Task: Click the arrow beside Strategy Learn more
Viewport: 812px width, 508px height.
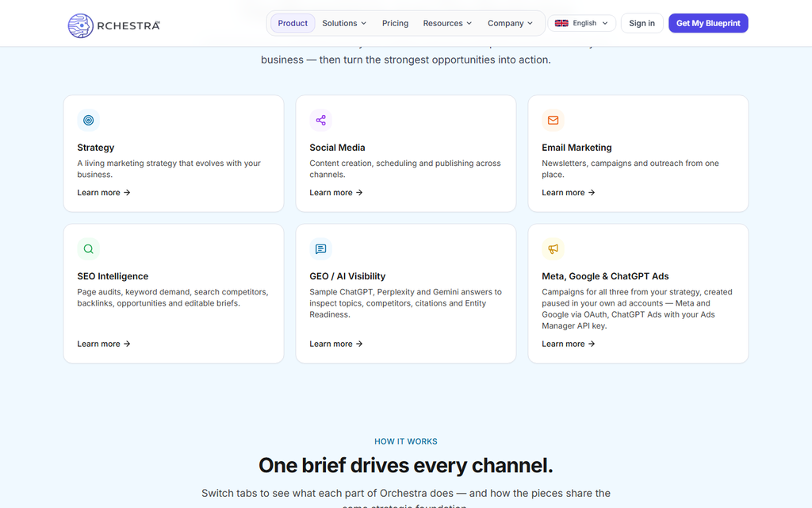Action: pyautogui.click(x=127, y=192)
